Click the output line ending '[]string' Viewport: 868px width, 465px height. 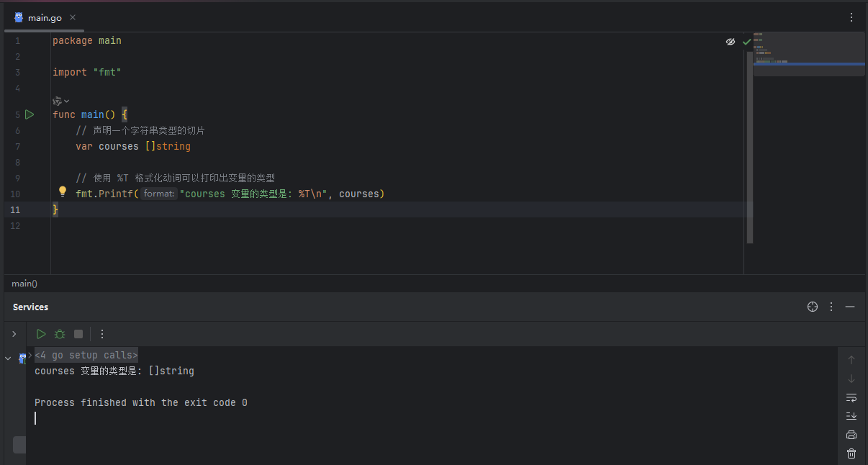tap(114, 371)
